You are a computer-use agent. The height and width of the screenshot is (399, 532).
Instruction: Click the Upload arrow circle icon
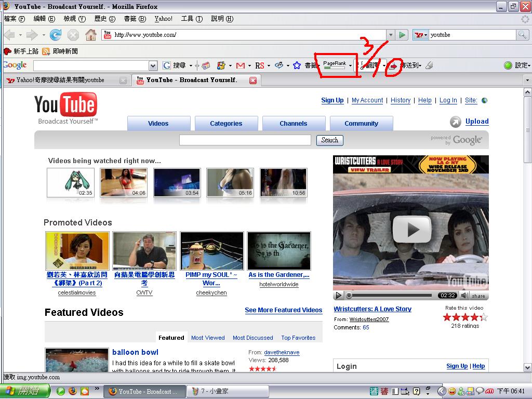456,122
